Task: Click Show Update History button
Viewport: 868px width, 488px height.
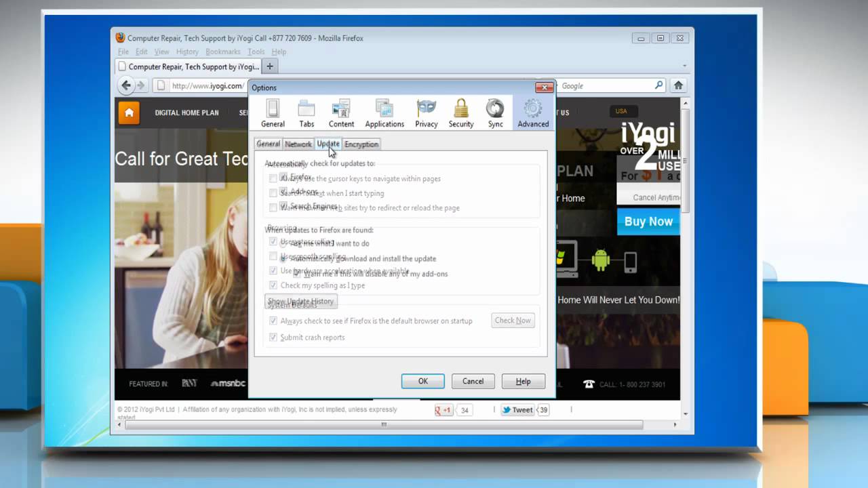Action: click(x=300, y=301)
